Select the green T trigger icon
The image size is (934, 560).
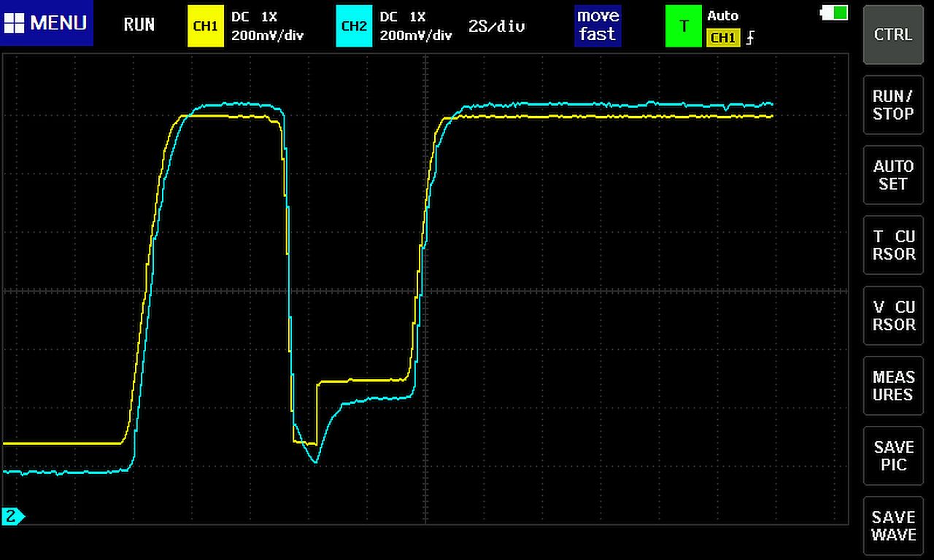point(683,26)
